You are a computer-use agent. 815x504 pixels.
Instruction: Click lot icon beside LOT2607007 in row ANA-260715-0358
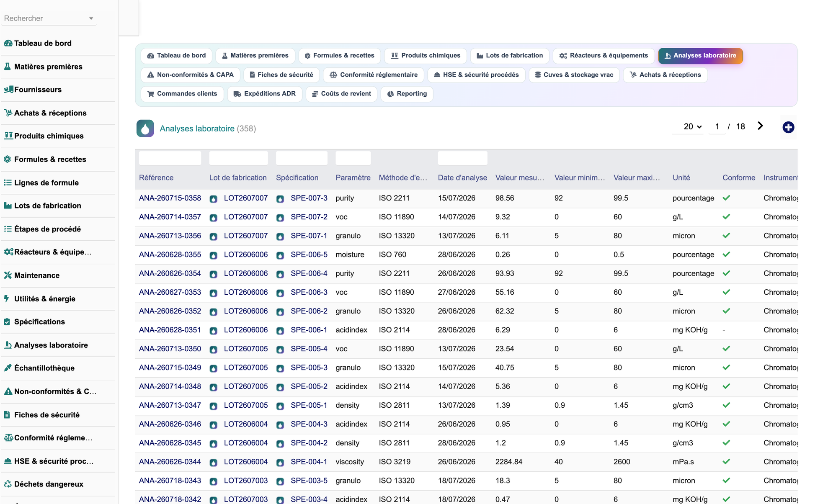(213, 199)
